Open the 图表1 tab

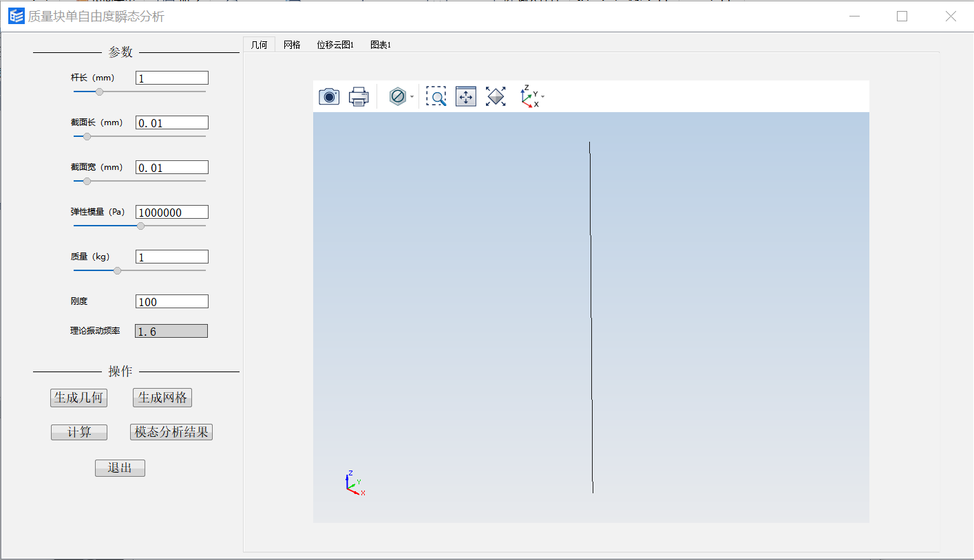381,45
